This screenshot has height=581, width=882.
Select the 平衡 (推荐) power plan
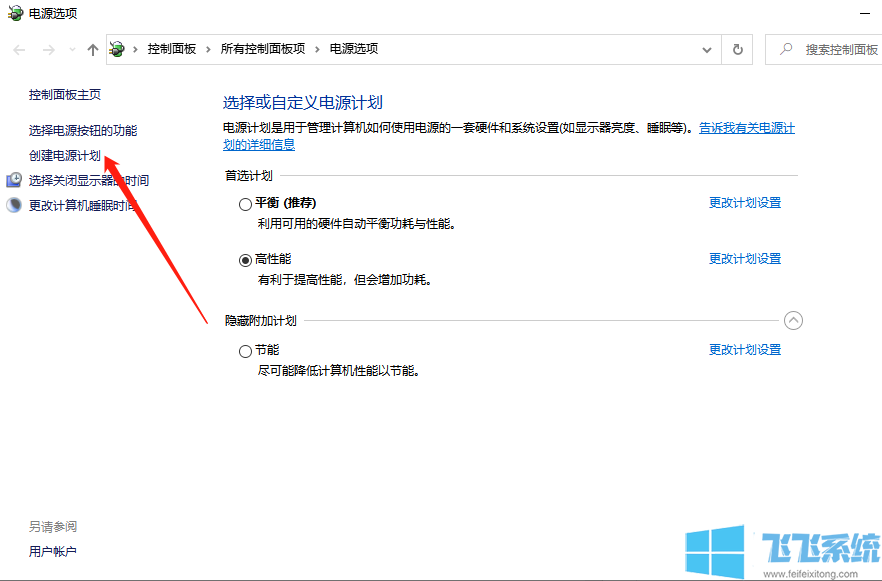click(244, 202)
